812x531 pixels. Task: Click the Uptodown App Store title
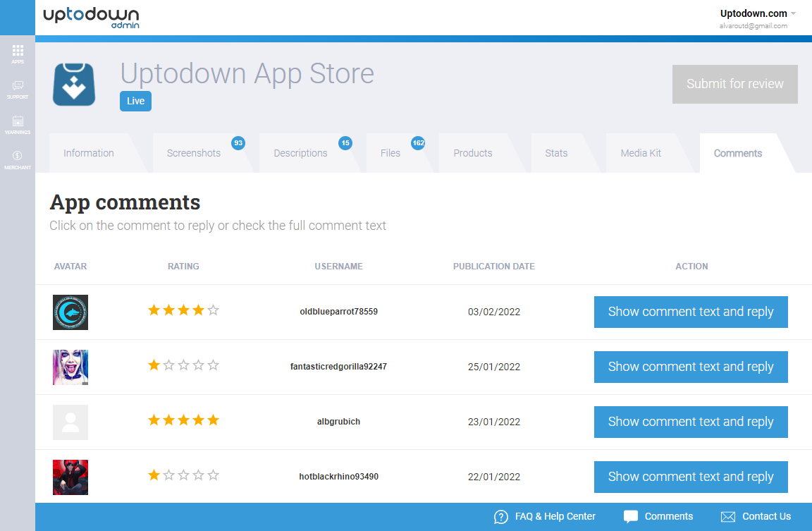point(247,73)
